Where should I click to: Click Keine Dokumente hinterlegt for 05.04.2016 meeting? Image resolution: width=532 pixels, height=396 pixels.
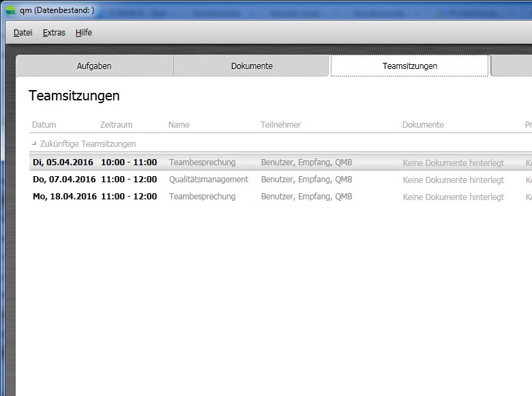click(453, 163)
